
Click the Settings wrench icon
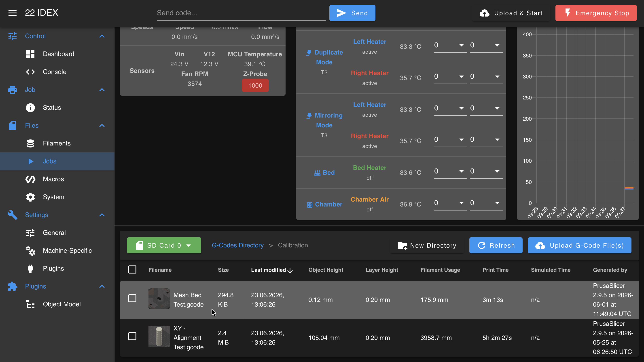pyautogui.click(x=13, y=215)
